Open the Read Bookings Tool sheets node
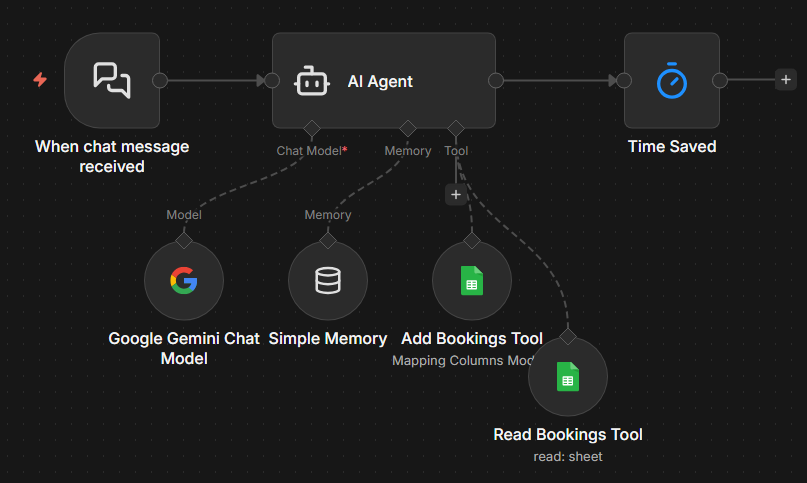 point(567,377)
